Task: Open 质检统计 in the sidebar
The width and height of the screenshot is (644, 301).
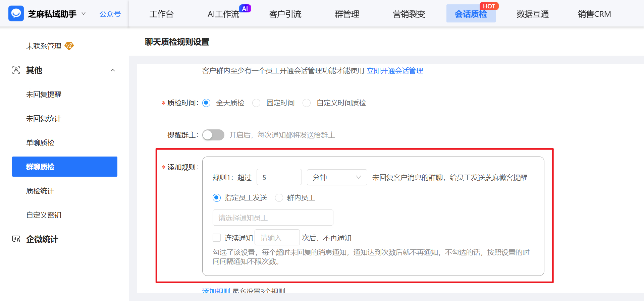Action: 40,191
